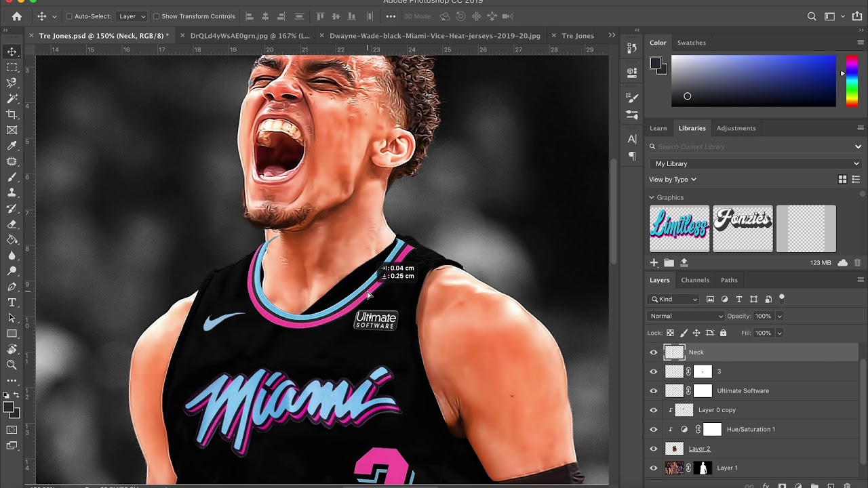Select the Move tool in the toolbar
This screenshot has width=868, height=488.
click(12, 52)
